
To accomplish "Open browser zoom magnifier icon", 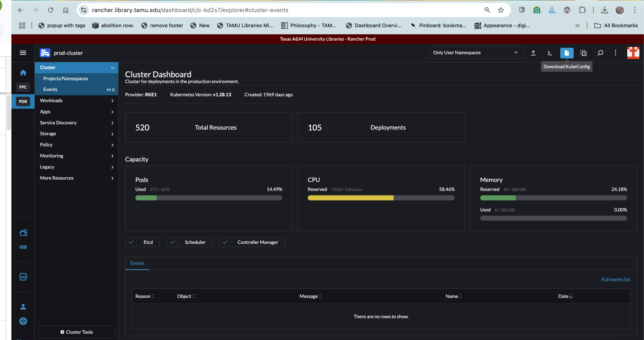I will [487, 10].
